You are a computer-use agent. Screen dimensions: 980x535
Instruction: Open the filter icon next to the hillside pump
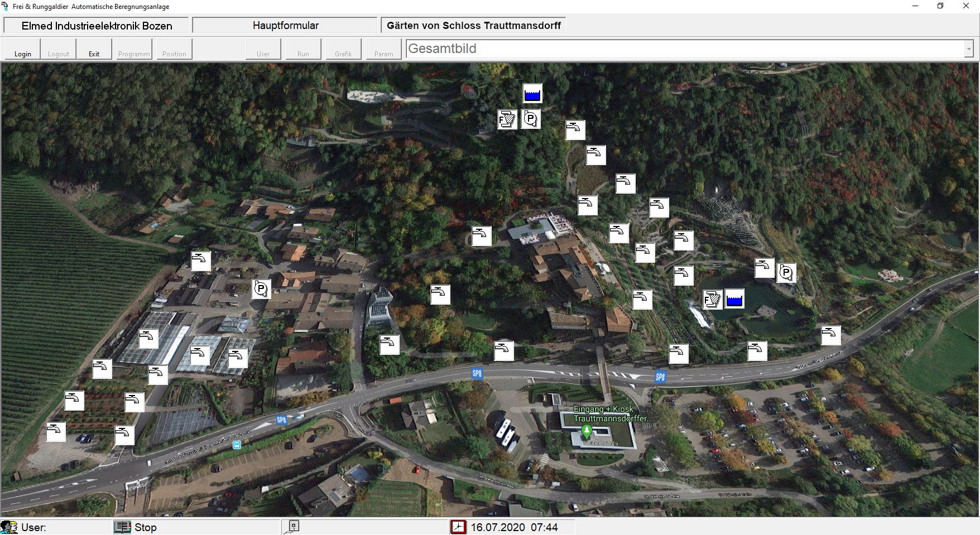[507, 119]
